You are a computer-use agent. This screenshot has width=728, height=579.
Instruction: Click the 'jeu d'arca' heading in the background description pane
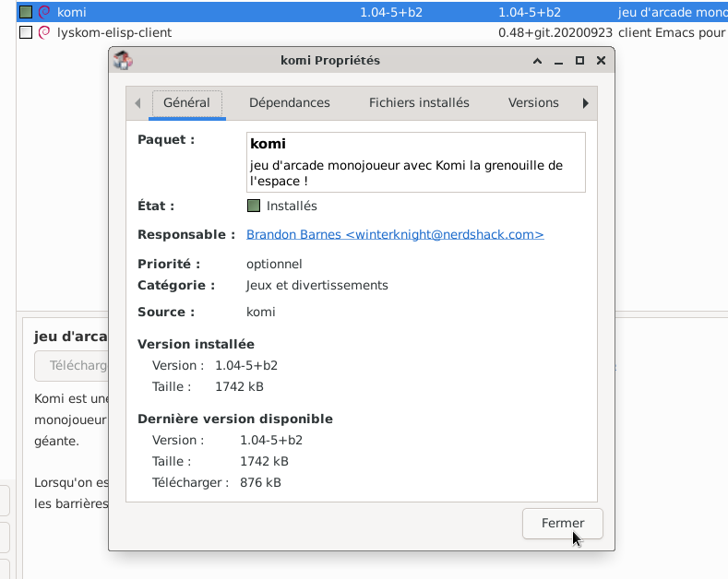tap(70, 337)
